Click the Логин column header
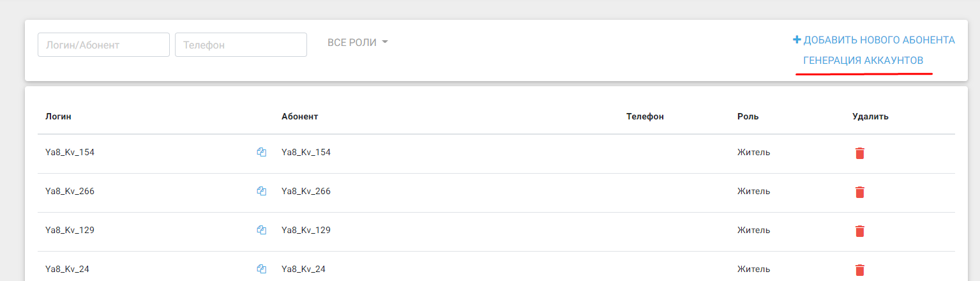 59,116
